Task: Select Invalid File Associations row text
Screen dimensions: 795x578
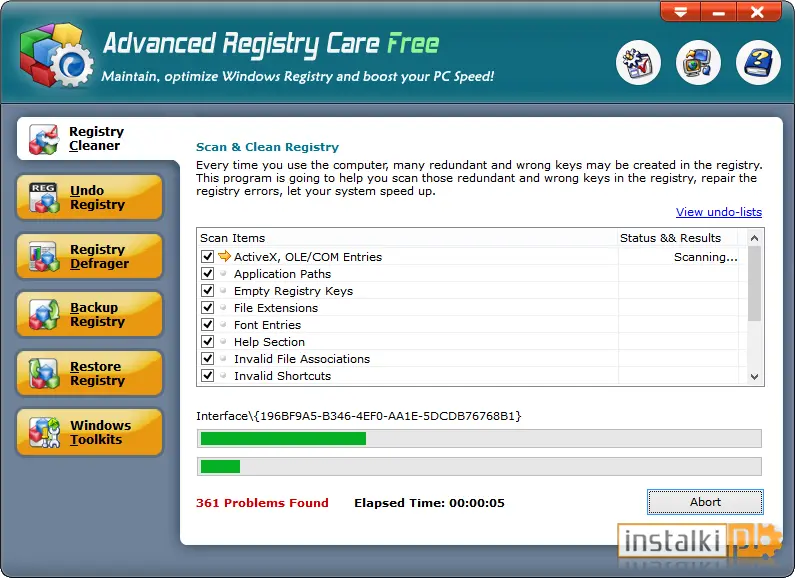Action: pyautogui.click(x=302, y=359)
